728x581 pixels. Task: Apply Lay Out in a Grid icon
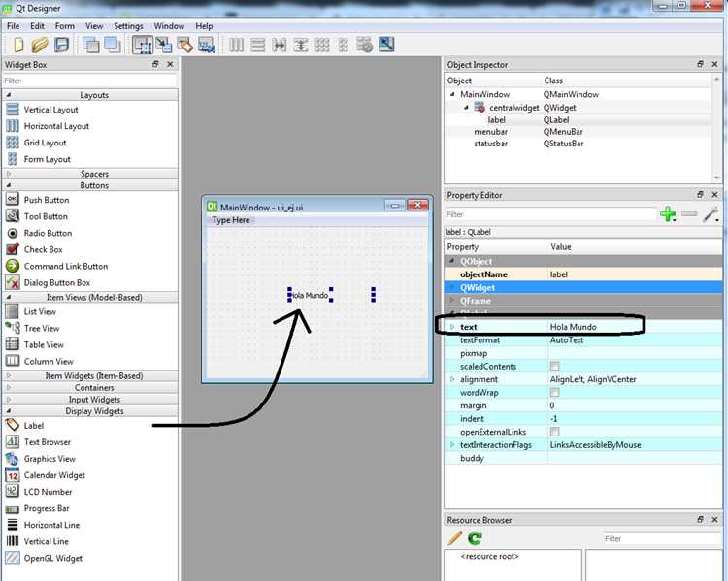322,45
